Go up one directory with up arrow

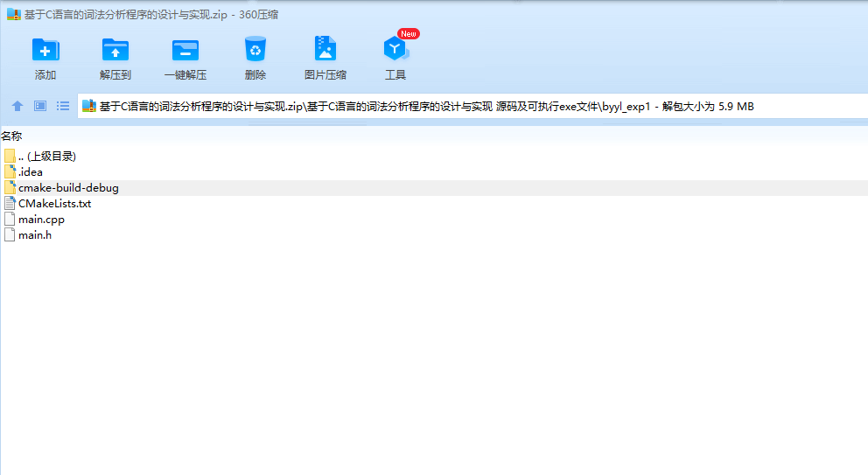click(x=17, y=106)
